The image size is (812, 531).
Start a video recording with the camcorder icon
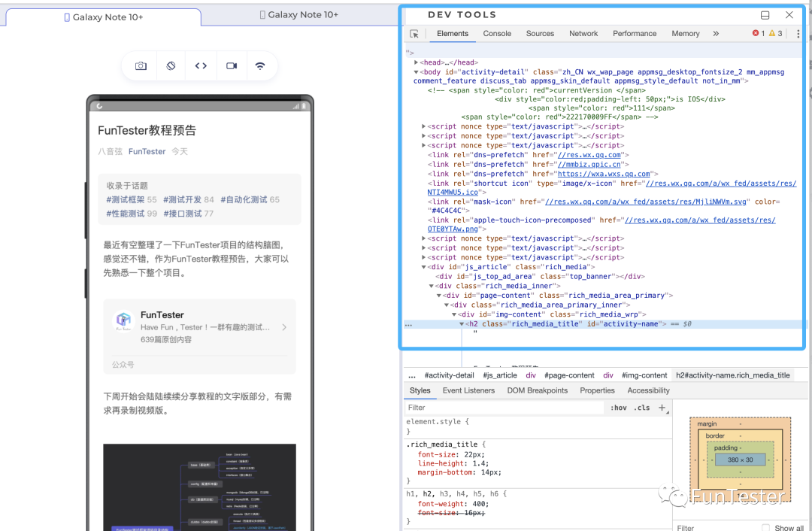pyautogui.click(x=232, y=65)
